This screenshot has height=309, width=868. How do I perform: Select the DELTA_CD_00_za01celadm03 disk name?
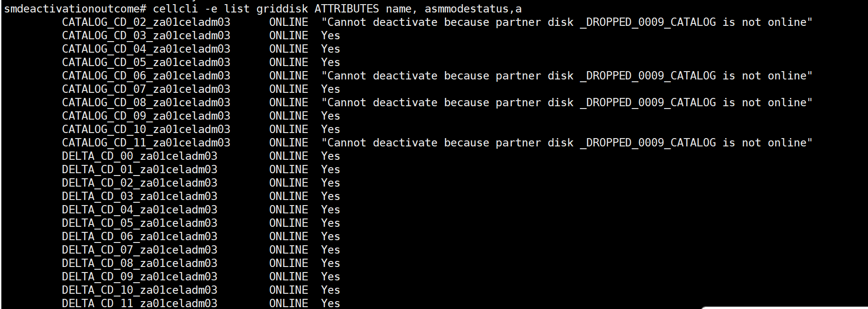pos(140,156)
